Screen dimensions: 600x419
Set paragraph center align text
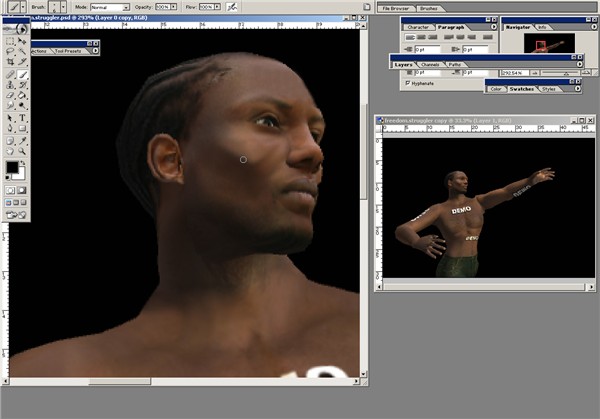click(421, 37)
